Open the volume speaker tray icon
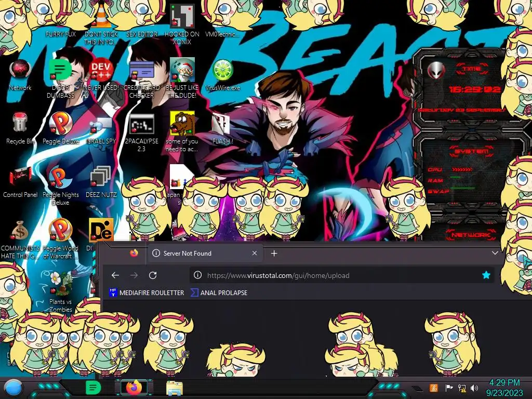Screen dimensions: 532x399 (x=474, y=388)
